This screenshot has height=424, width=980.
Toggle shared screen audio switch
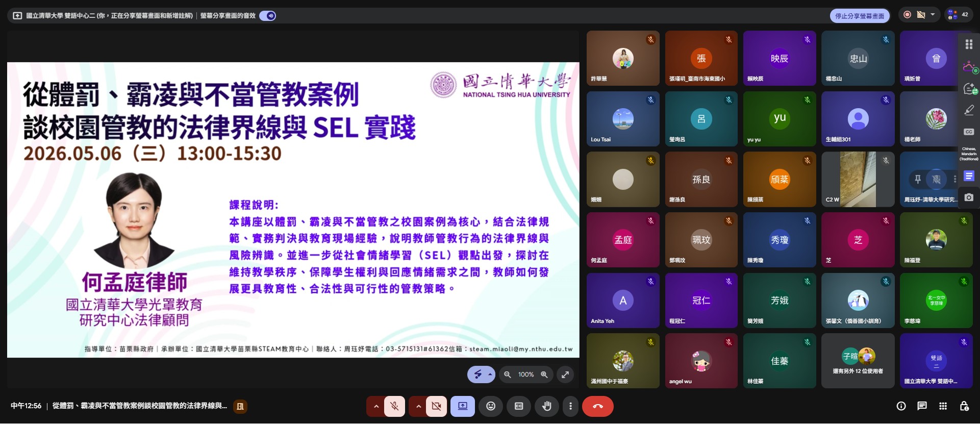pos(268,16)
